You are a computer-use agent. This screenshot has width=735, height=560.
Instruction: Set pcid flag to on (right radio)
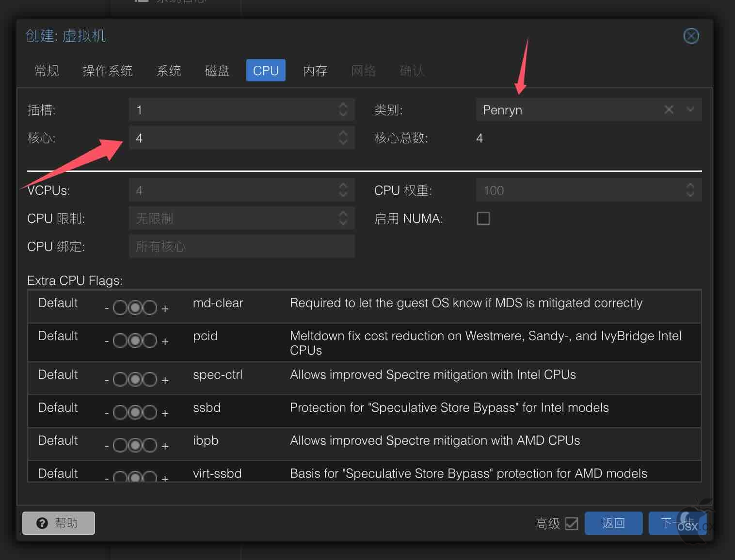pyautogui.click(x=150, y=341)
